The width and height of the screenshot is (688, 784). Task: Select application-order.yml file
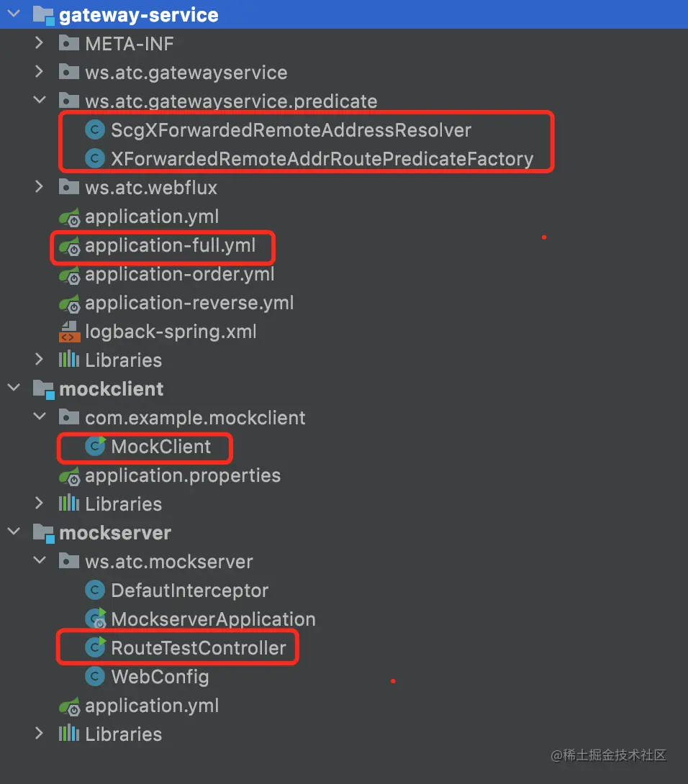pos(180,275)
